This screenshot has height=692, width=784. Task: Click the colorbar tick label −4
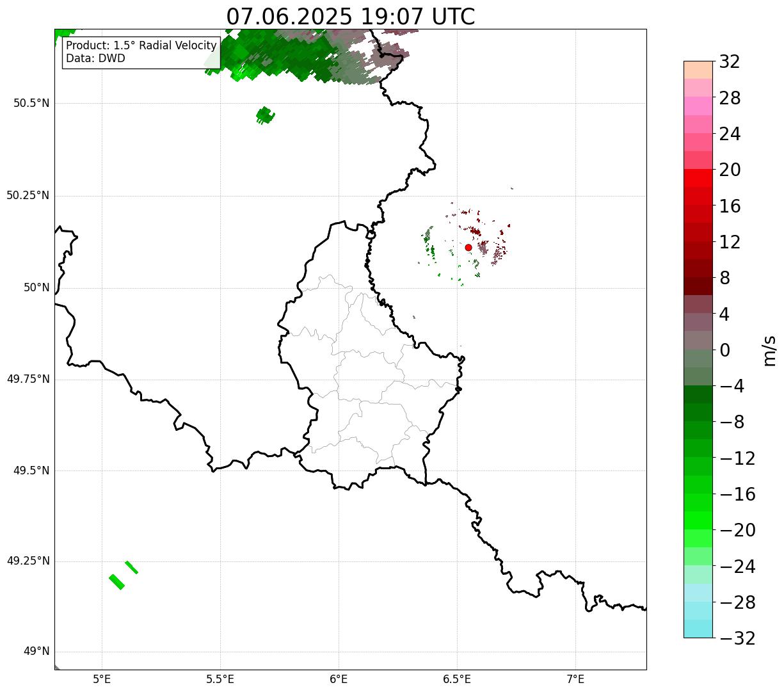point(732,386)
